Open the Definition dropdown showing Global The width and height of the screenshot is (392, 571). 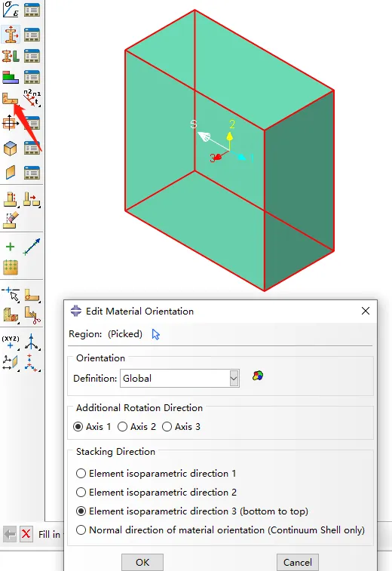click(179, 379)
